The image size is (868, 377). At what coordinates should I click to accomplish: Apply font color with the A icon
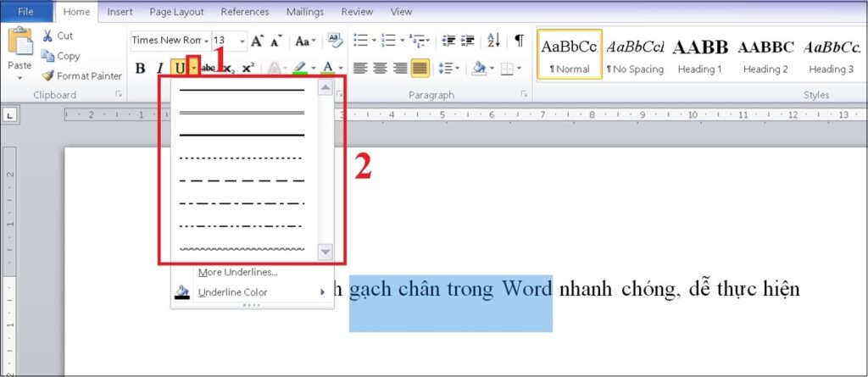[x=328, y=68]
